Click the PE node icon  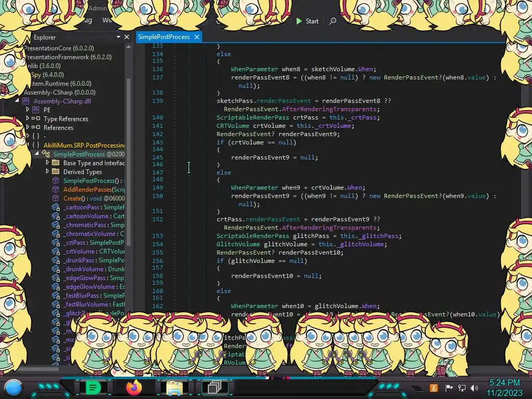click(36, 110)
